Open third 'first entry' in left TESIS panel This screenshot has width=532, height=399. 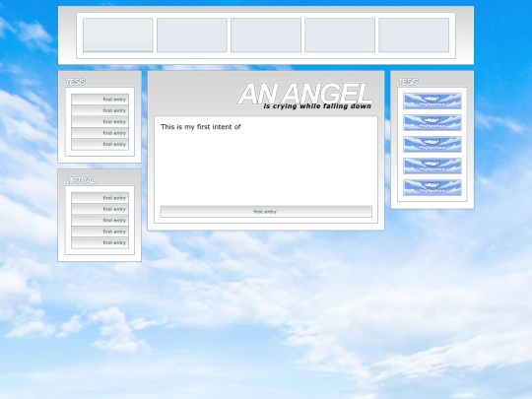(x=100, y=122)
